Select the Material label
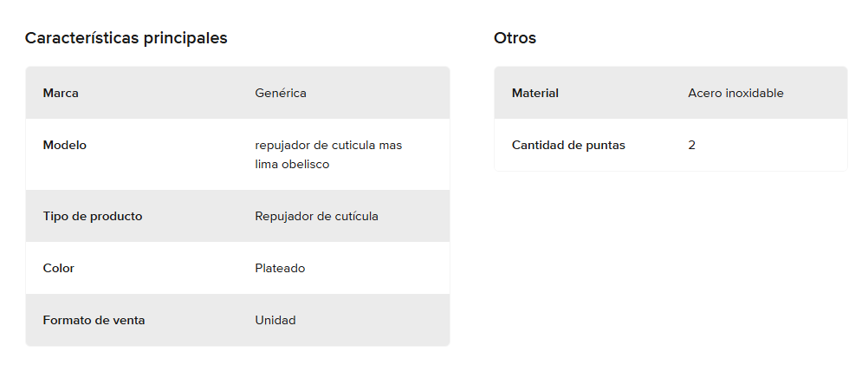This screenshot has height=365, width=868. pyautogui.click(x=535, y=93)
